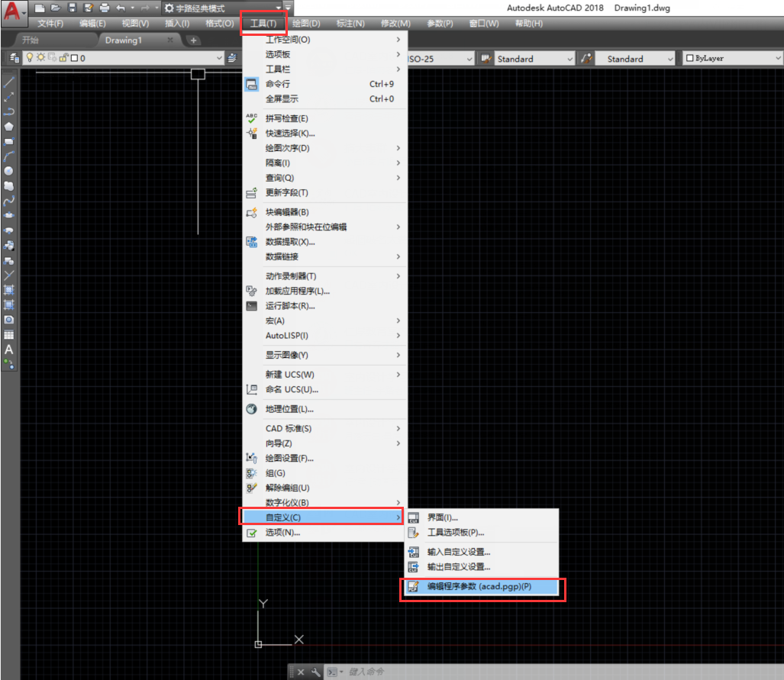This screenshot has height=680, width=784.
Task: Select the Construction Line tool
Action: pyautogui.click(x=9, y=97)
